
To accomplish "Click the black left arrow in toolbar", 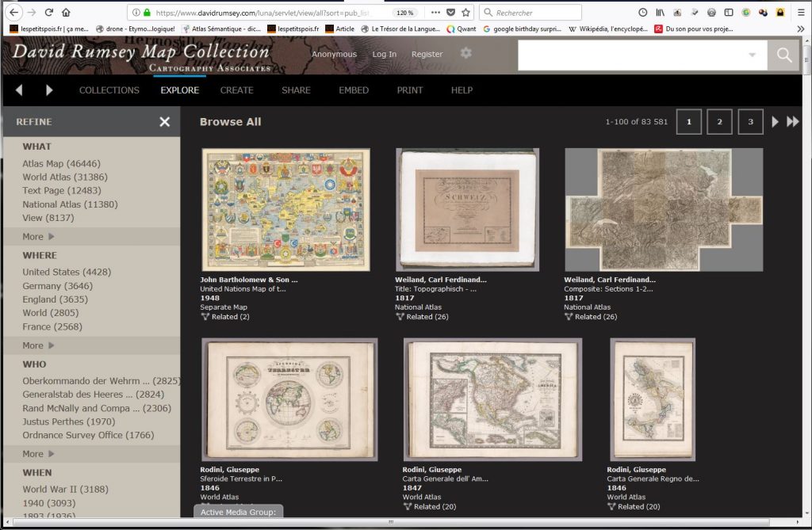I will (x=19, y=90).
